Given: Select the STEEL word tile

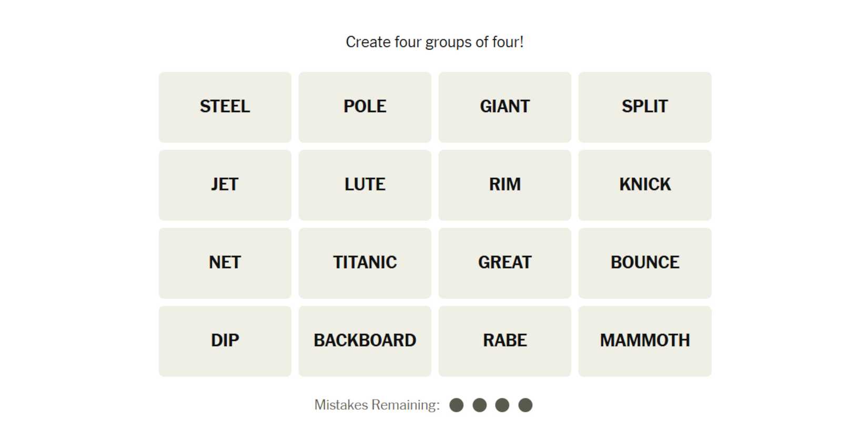Looking at the screenshot, I should [x=225, y=107].
